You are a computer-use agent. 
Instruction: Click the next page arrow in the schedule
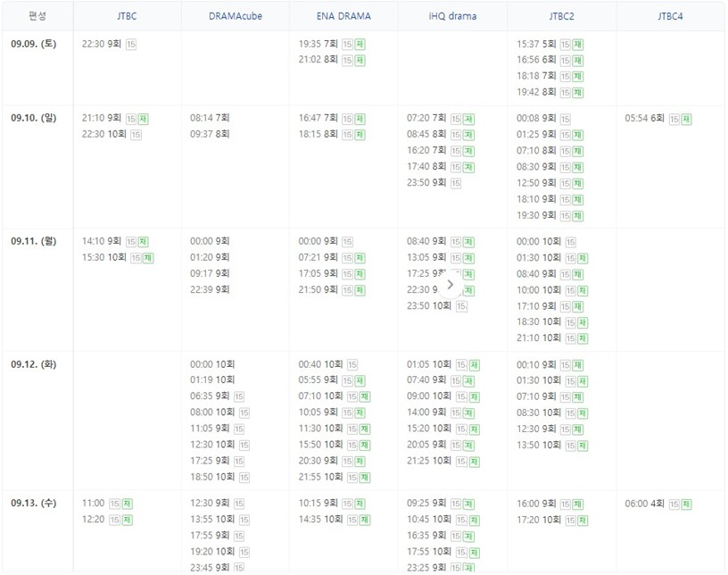(451, 284)
